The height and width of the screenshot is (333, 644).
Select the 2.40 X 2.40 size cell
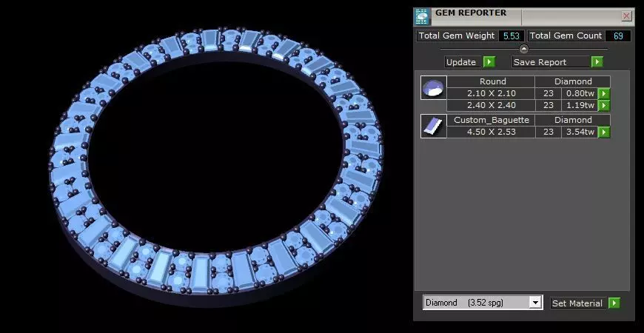coord(492,106)
